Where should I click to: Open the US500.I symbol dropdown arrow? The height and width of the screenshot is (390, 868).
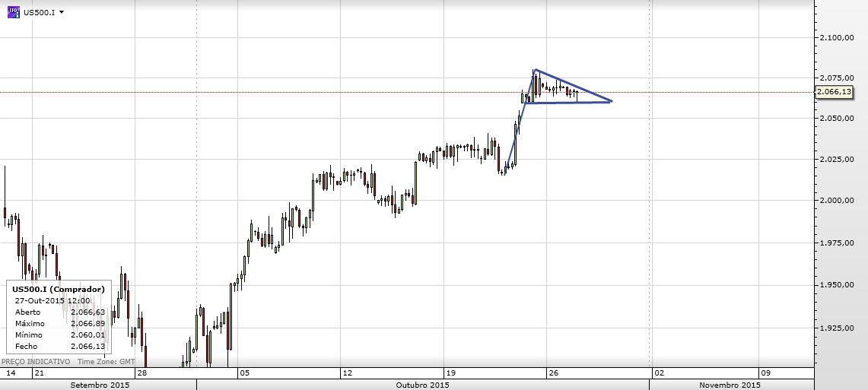coord(61,12)
